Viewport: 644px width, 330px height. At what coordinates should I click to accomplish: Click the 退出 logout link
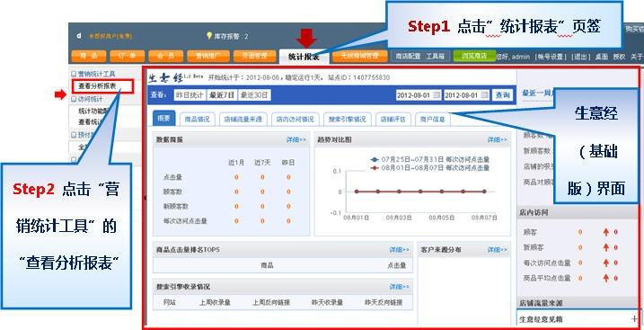pyautogui.click(x=580, y=57)
